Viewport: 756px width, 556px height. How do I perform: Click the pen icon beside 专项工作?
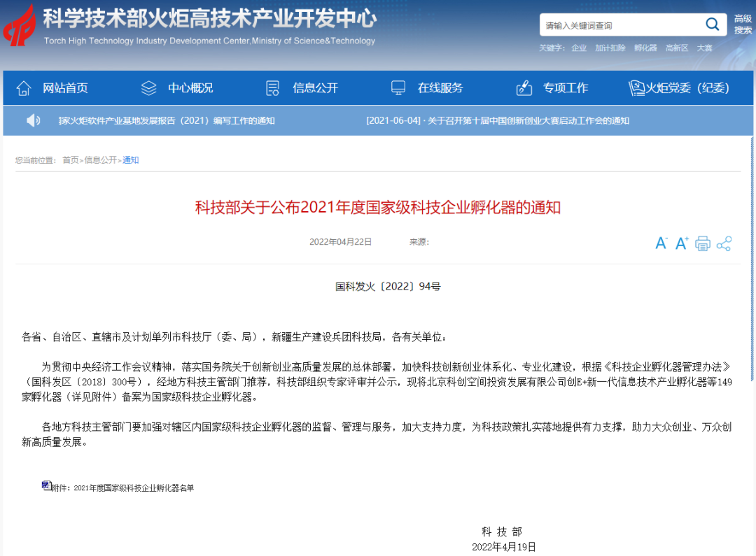524,87
